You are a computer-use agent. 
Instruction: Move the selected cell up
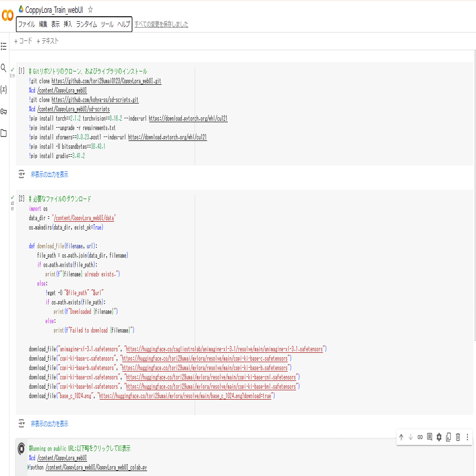click(x=401, y=437)
